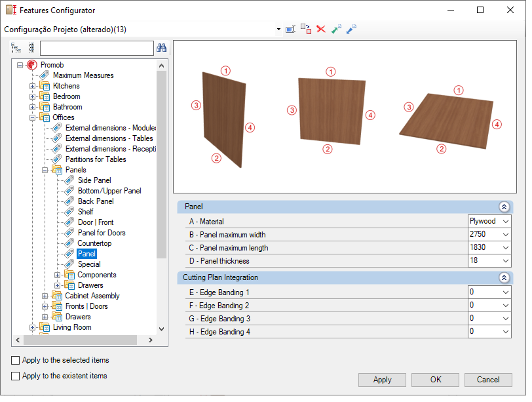Click the Apply button
Viewport: 532px width, 402px height.
point(382,380)
